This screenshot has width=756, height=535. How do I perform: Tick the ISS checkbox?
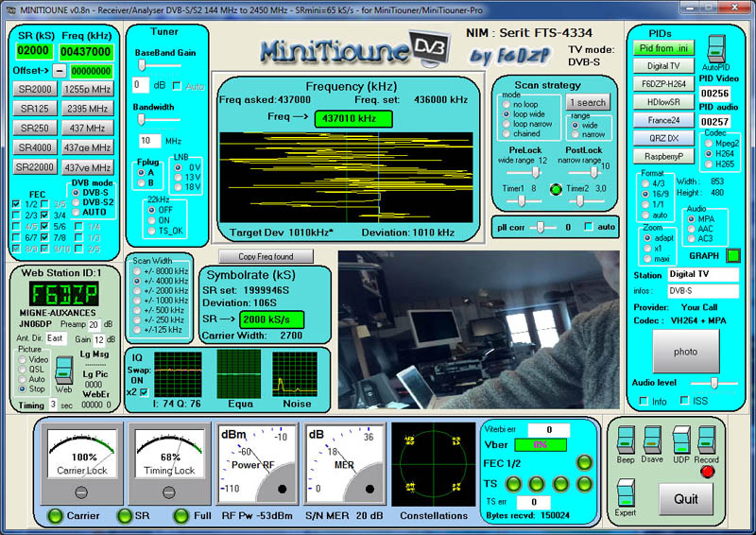tap(684, 401)
